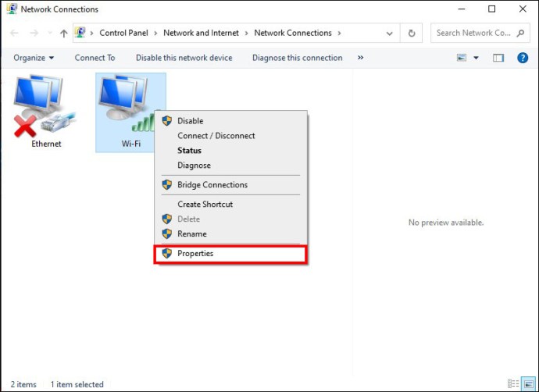Click '1 item selected' status text
539x392 pixels.
(x=77, y=384)
